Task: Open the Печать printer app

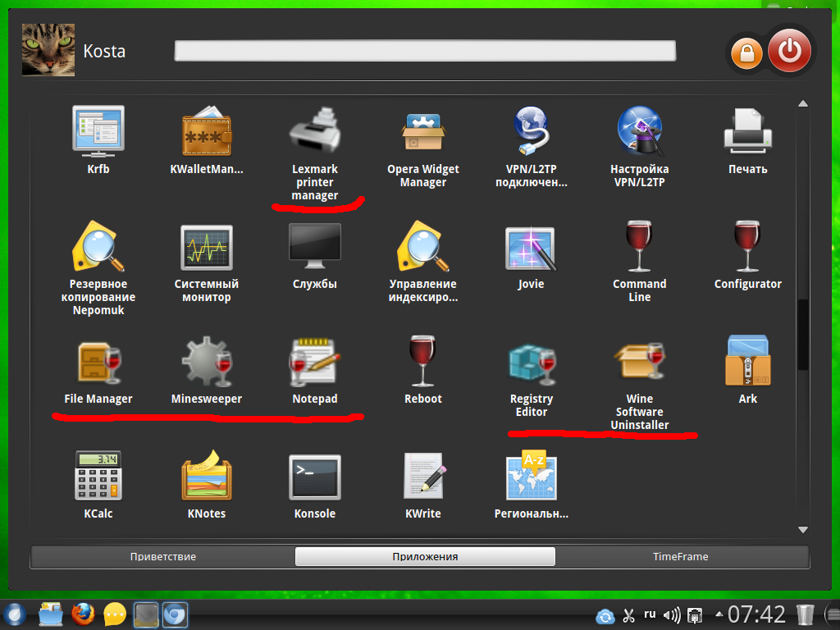Action: [x=748, y=130]
